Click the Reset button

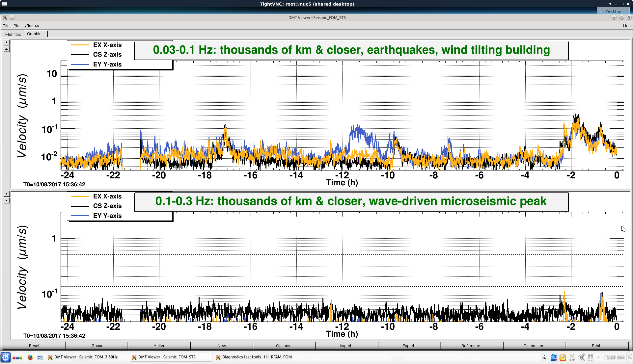click(34, 346)
